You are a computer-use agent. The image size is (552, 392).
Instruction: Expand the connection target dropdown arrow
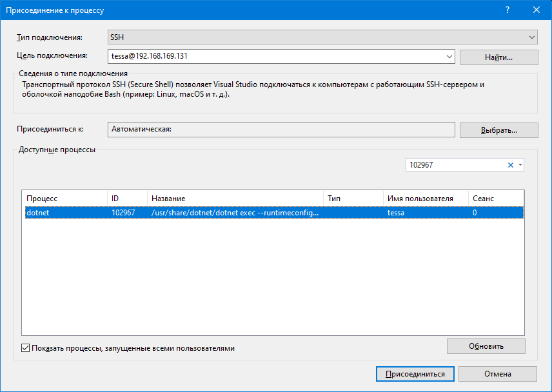click(449, 57)
